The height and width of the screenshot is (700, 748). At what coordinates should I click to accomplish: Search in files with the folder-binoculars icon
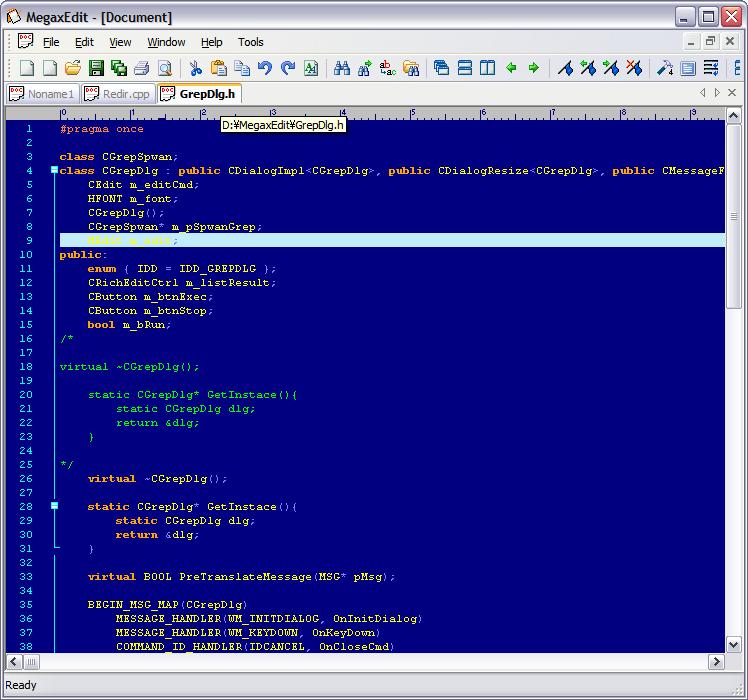click(x=411, y=68)
